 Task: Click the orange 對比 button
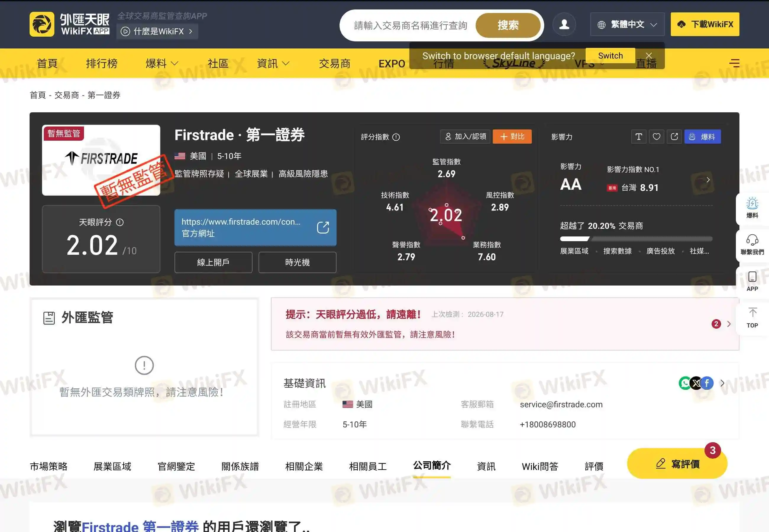coord(512,137)
